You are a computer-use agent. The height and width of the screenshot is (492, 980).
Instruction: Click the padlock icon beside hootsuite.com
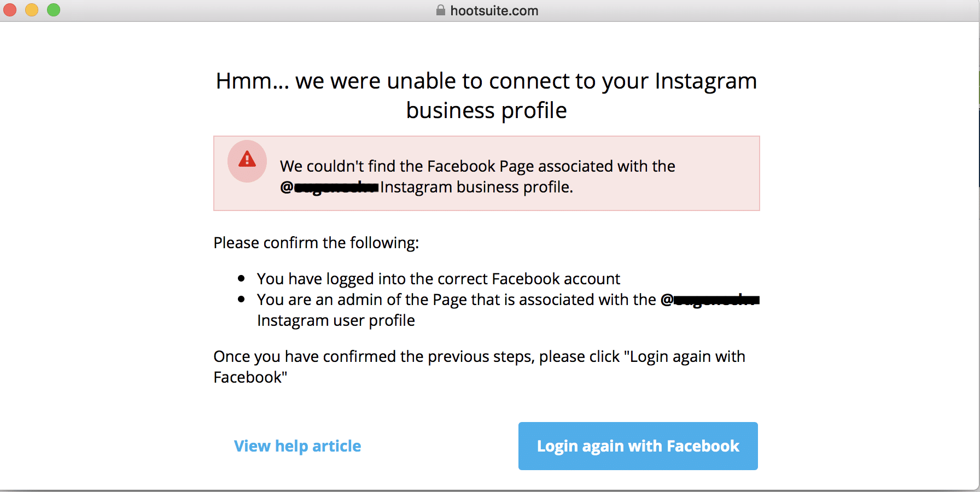pos(441,10)
